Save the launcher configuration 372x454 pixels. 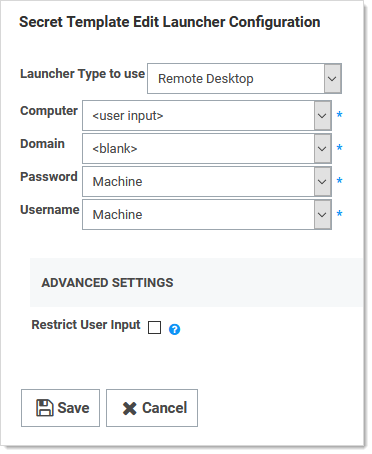click(60, 408)
